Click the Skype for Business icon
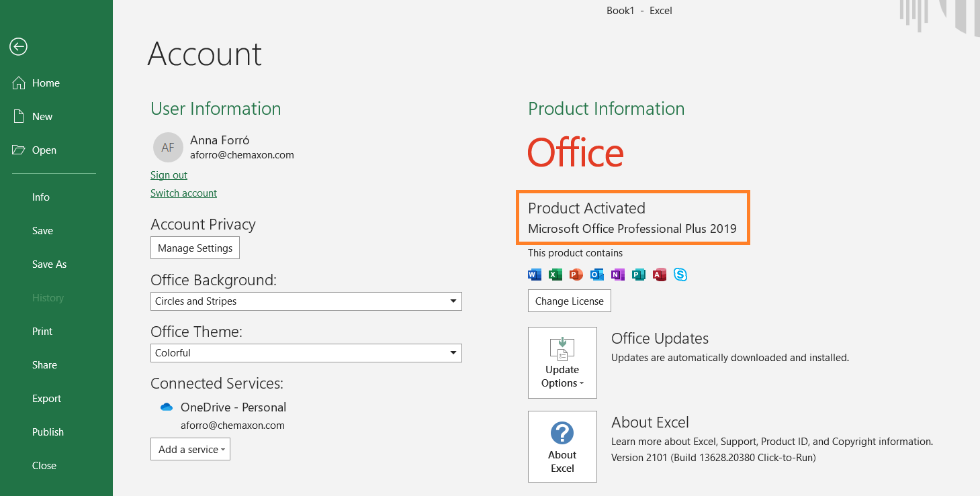980x496 pixels. click(x=680, y=275)
